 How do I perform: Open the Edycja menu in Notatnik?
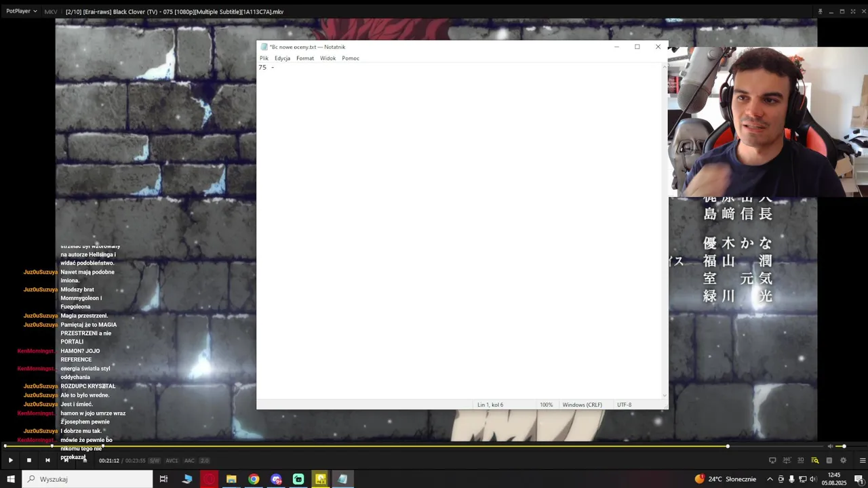pyautogui.click(x=282, y=58)
